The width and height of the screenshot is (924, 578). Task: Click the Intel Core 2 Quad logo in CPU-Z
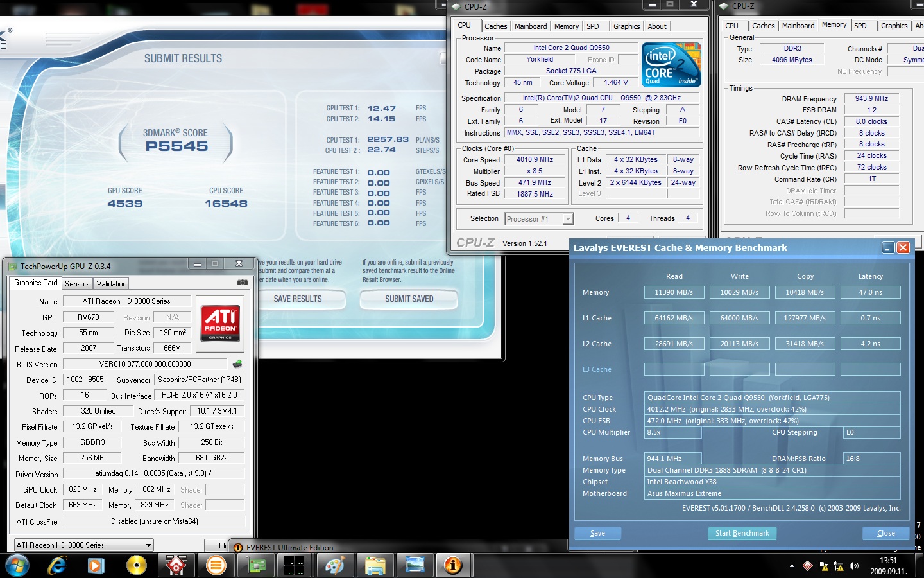pos(671,65)
